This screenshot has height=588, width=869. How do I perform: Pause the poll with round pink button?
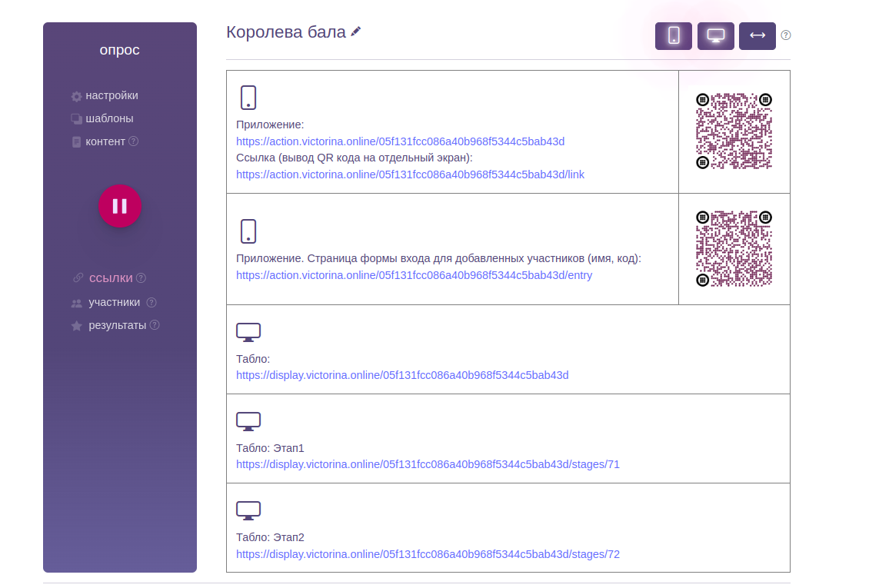[120, 206]
